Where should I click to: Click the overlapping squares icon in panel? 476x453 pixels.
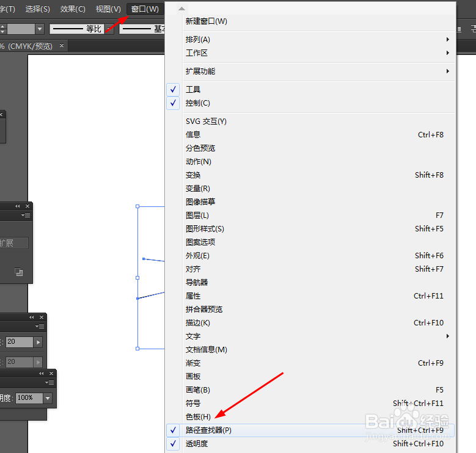point(19,272)
